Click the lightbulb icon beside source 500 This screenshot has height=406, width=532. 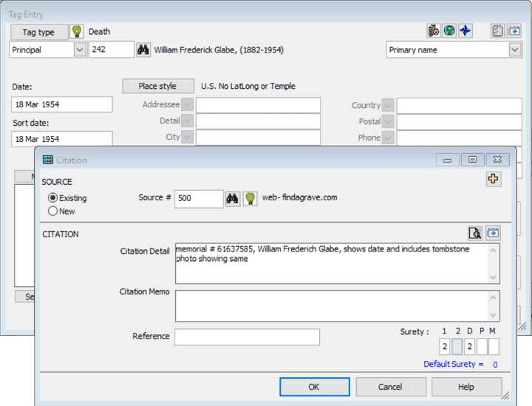click(250, 198)
